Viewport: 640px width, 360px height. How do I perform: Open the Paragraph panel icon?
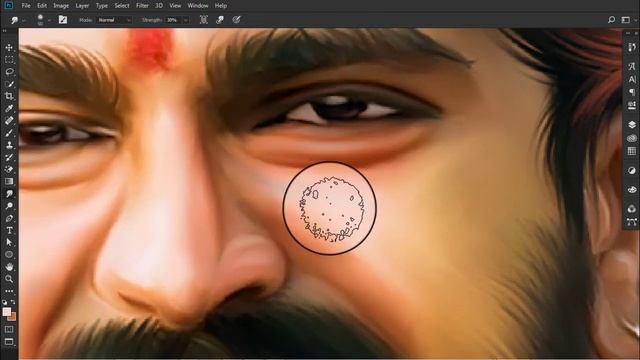pos(631,92)
